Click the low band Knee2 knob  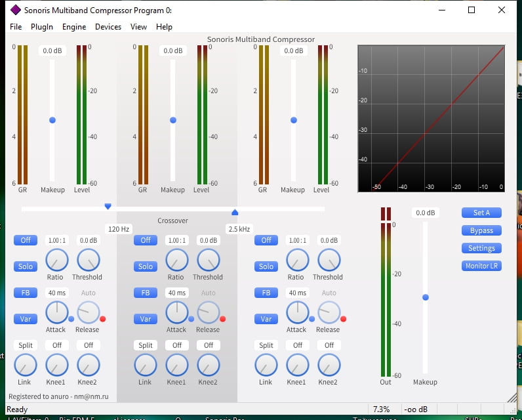click(89, 365)
